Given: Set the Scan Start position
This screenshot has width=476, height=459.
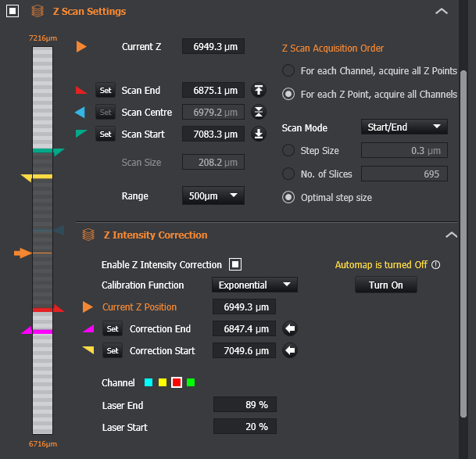Looking at the screenshot, I should [x=106, y=134].
